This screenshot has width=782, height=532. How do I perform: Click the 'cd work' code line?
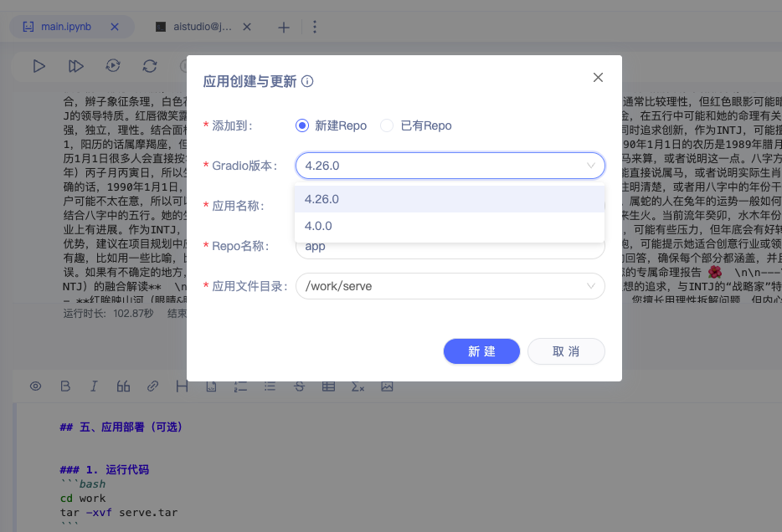[83, 499]
